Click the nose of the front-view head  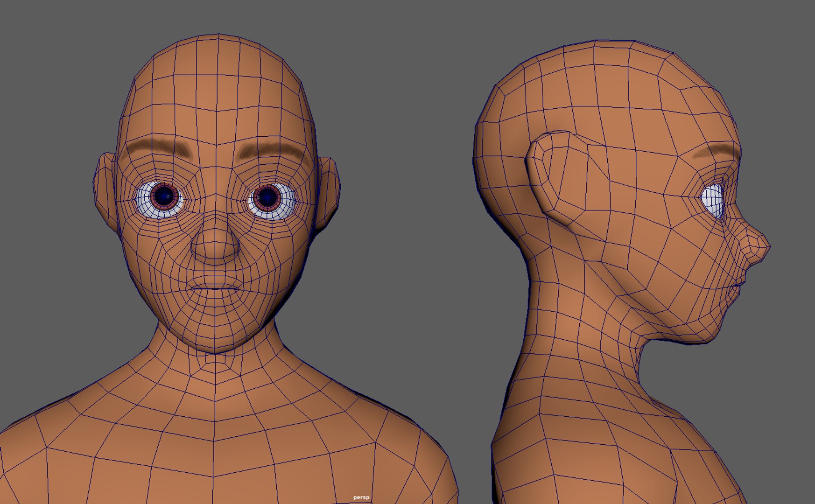click(215, 243)
